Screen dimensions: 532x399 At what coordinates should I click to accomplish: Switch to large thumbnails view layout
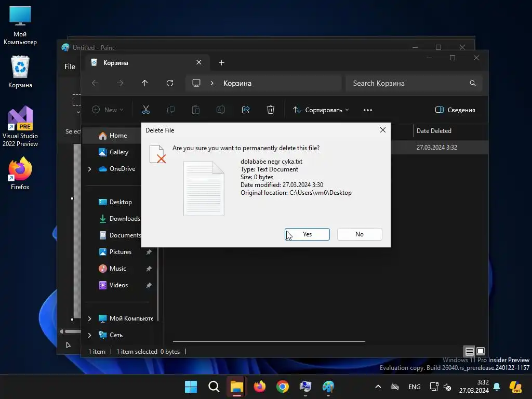(481, 351)
